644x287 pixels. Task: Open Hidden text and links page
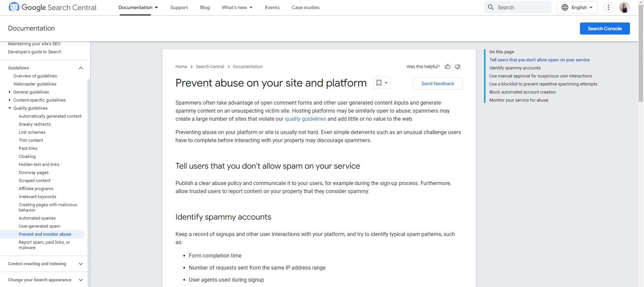pyautogui.click(x=39, y=165)
